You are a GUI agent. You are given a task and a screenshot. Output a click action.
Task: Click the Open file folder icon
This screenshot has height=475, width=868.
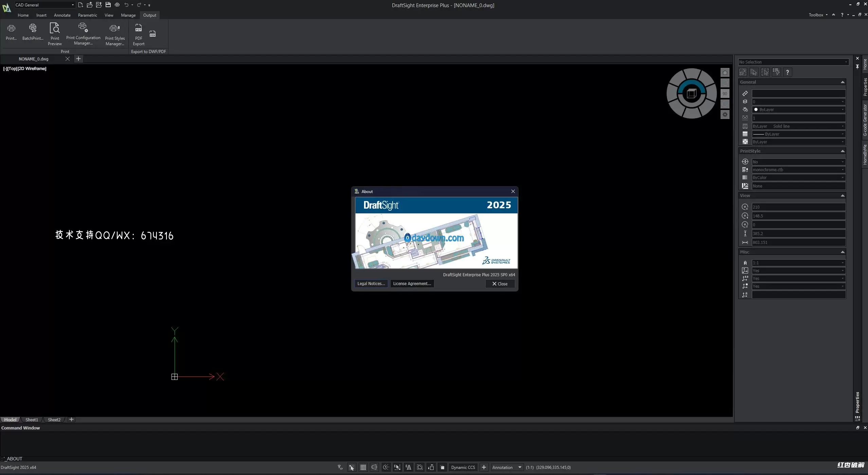[90, 5]
